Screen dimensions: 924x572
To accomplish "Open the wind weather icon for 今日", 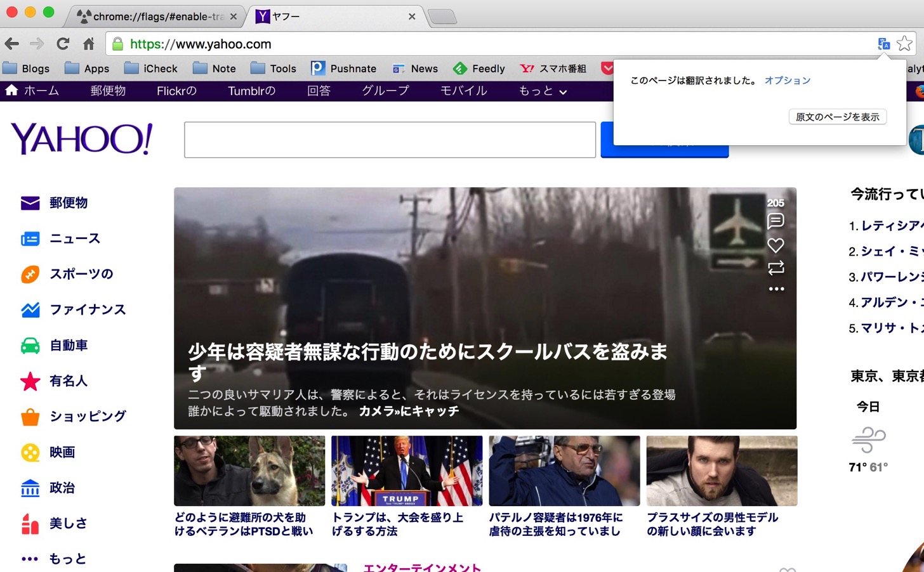I will 869,439.
